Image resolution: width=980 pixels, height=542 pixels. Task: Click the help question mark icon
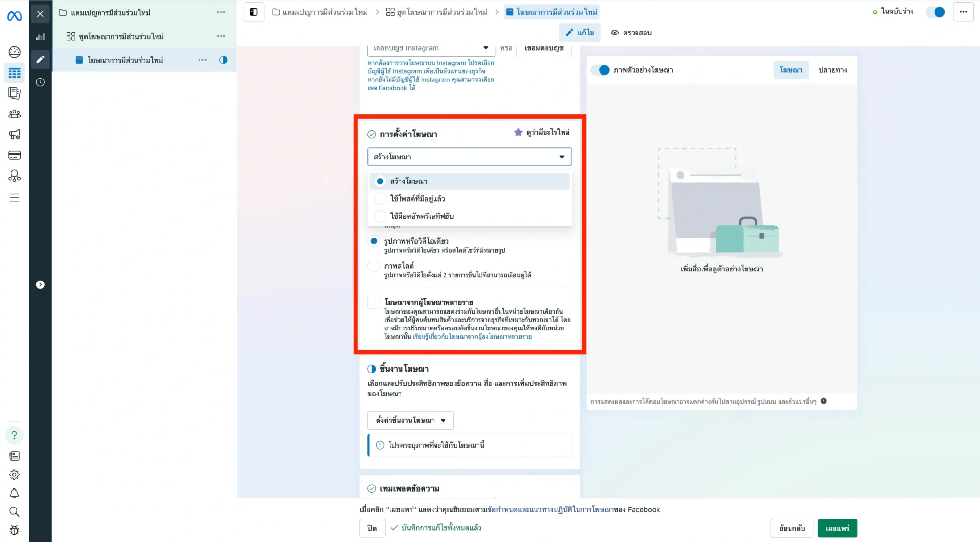pos(14,435)
